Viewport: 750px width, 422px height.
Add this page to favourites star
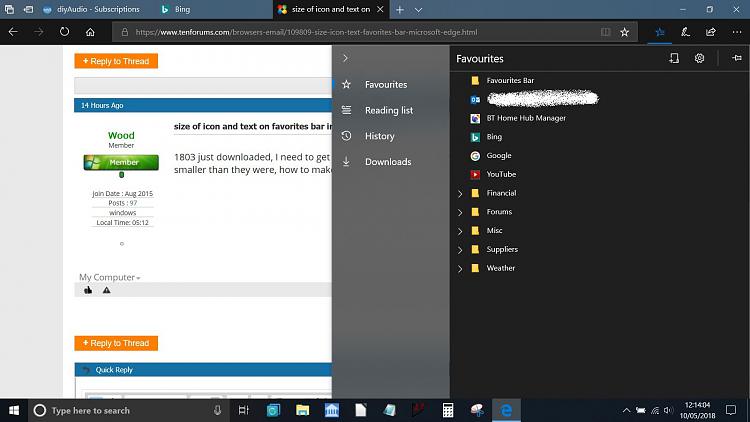[625, 32]
